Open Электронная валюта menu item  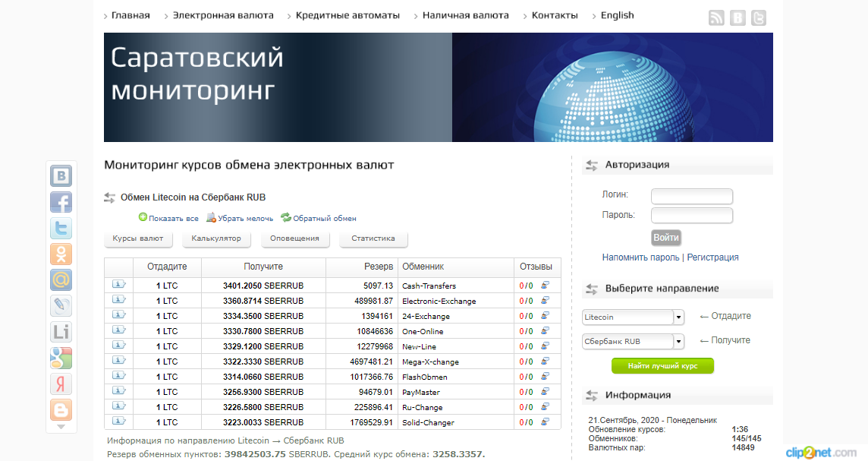tap(223, 15)
